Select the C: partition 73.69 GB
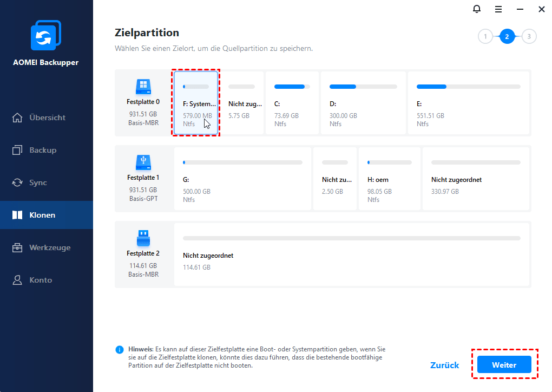Screen dimensions: 552x392 [292, 103]
